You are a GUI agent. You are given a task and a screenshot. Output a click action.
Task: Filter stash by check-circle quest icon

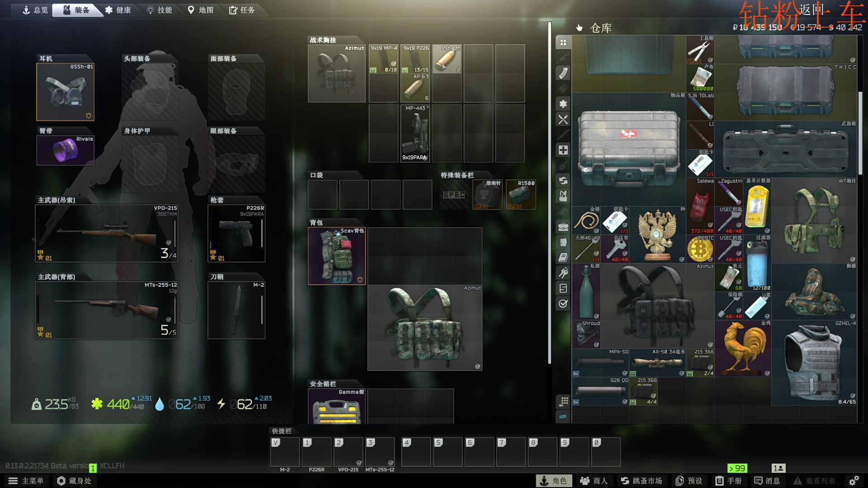click(563, 304)
